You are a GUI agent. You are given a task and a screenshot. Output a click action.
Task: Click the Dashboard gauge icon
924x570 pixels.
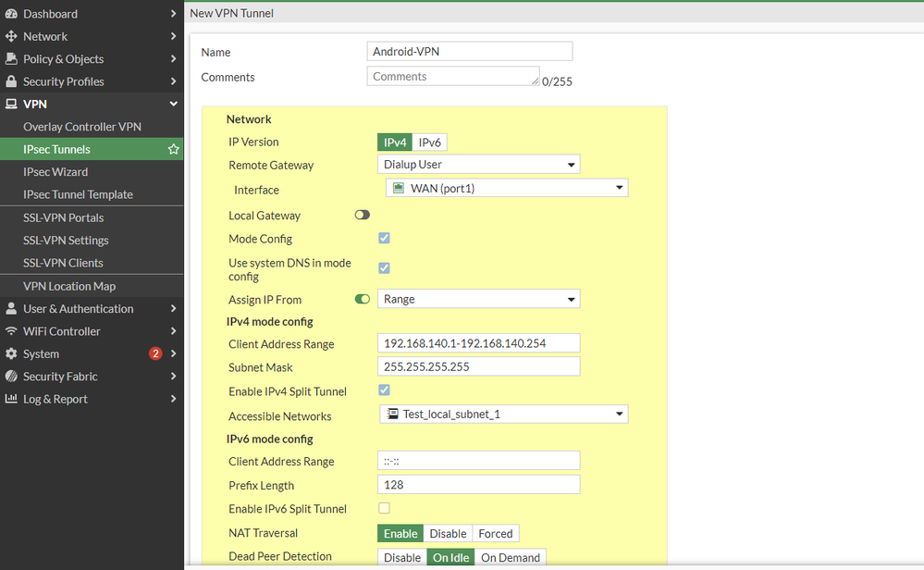pyautogui.click(x=11, y=14)
